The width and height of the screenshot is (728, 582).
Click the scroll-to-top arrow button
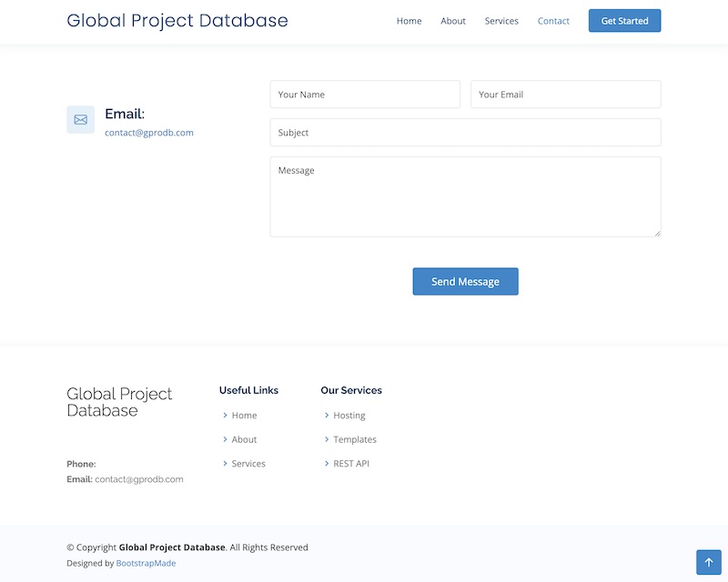(x=708, y=562)
